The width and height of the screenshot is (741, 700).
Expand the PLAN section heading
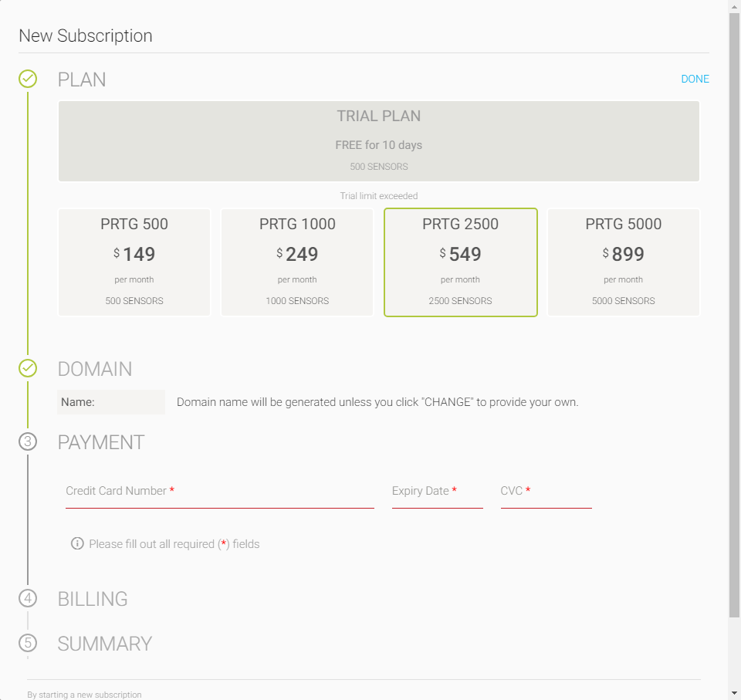click(82, 79)
